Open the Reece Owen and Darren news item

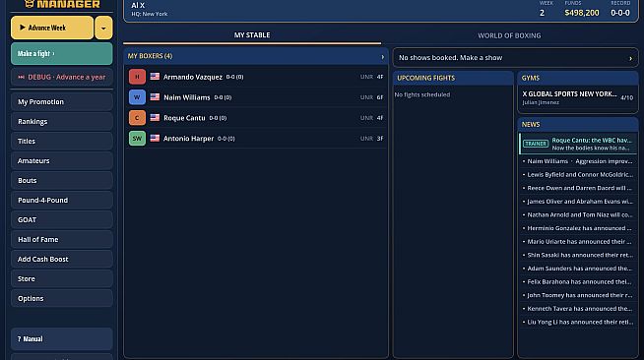click(x=578, y=188)
